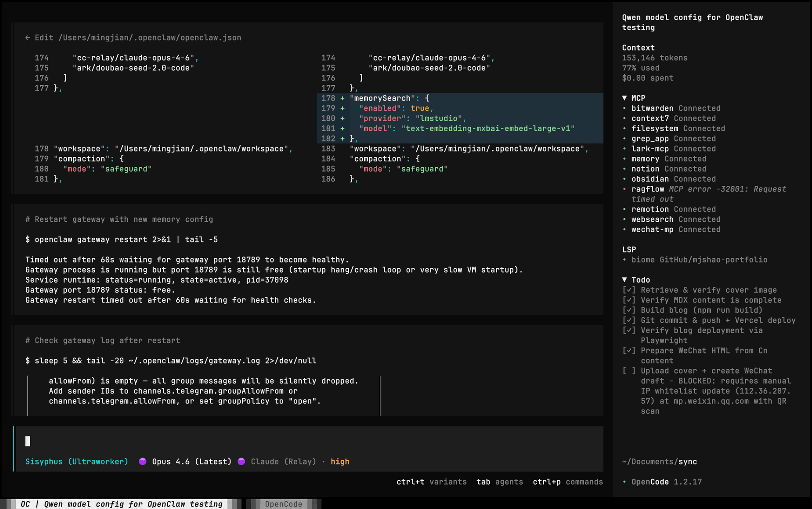This screenshot has height=509, width=812.
Task: Click the 'Check gateway log after restart' comment
Action: (102, 341)
